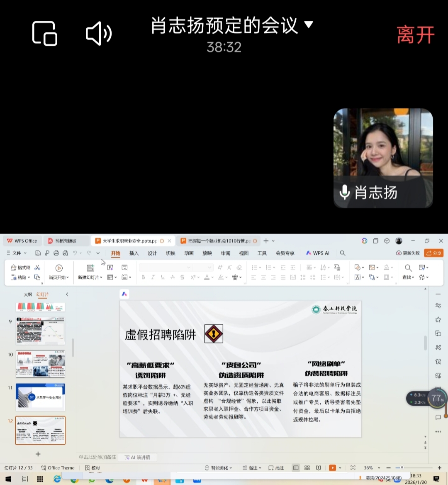Expand the meeting title dropdown arrow
448x485 pixels.
(309, 24)
